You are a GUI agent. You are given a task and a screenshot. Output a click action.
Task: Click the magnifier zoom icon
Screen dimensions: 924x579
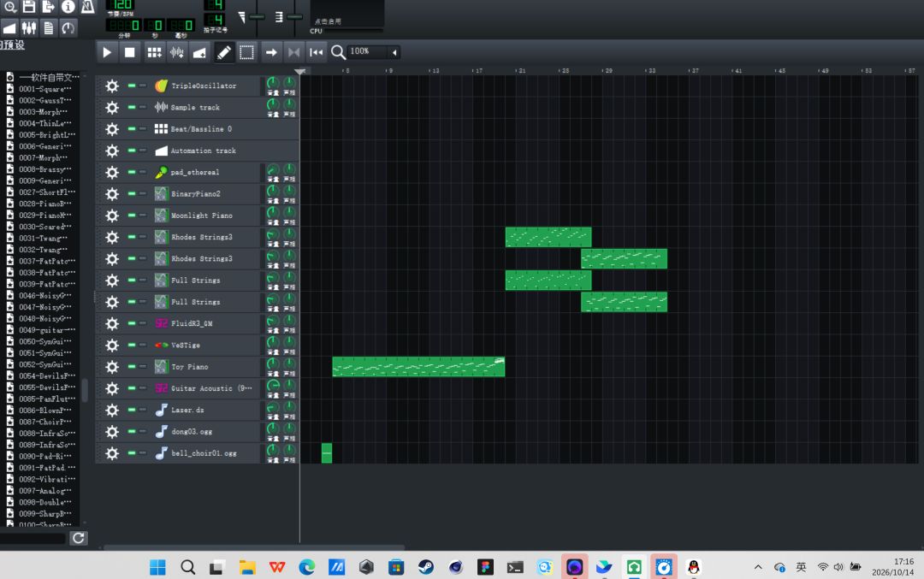(x=338, y=52)
